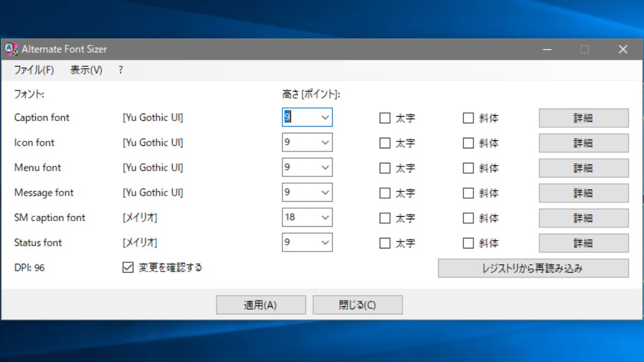Close the window with the X button
644x362 pixels.
(623, 49)
